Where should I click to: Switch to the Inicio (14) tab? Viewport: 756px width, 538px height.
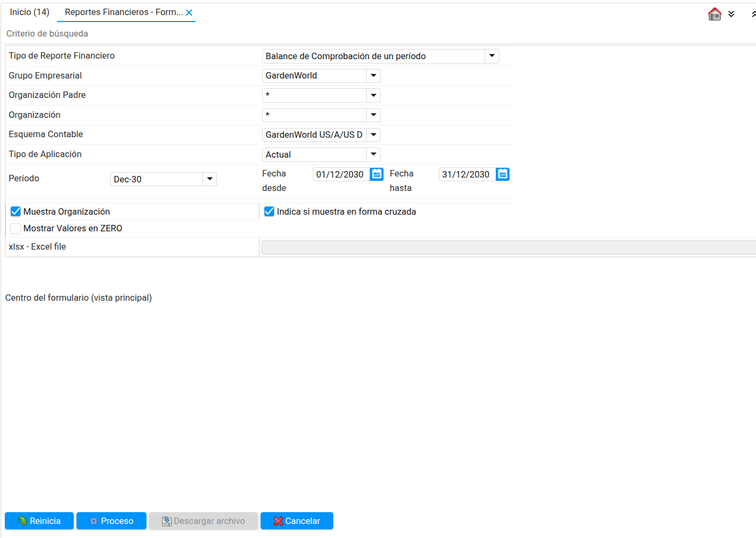coord(30,12)
